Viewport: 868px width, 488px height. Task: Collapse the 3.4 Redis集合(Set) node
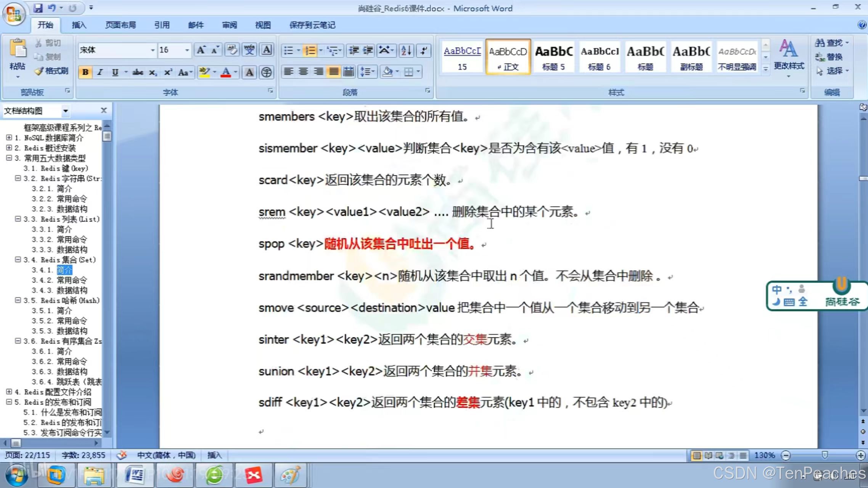[18, 260]
